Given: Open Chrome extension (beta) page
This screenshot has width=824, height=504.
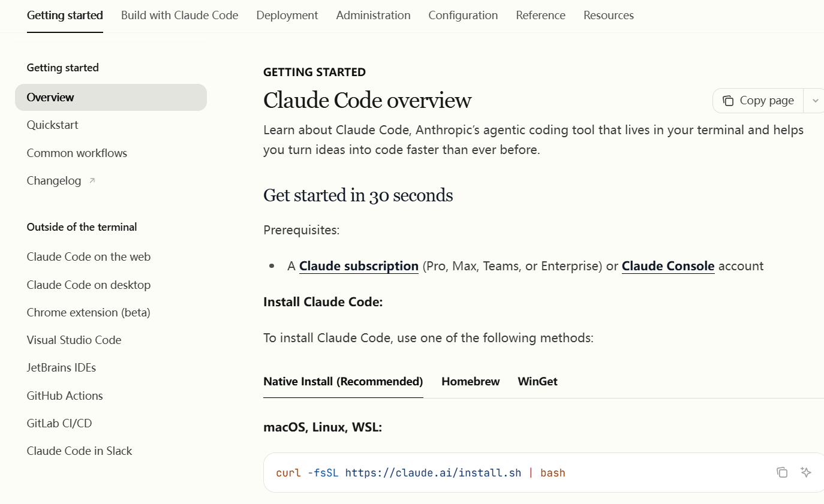Looking at the screenshot, I should point(88,312).
